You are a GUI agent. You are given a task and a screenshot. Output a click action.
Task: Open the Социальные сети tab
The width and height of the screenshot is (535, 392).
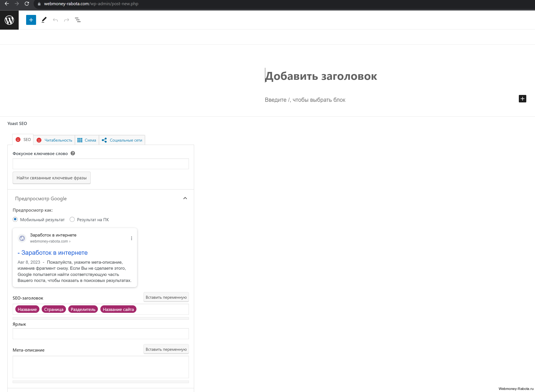click(x=122, y=140)
